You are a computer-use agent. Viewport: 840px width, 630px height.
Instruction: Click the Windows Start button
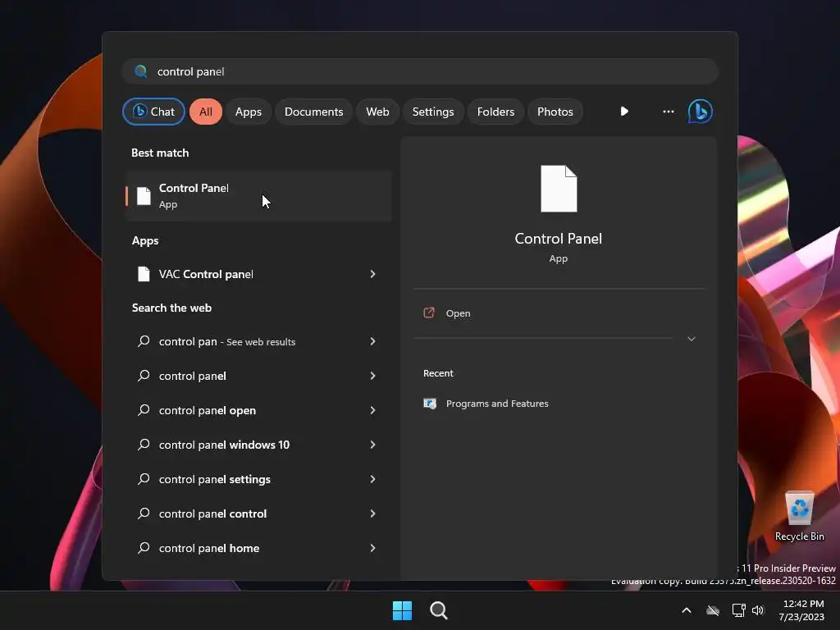point(402,610)
